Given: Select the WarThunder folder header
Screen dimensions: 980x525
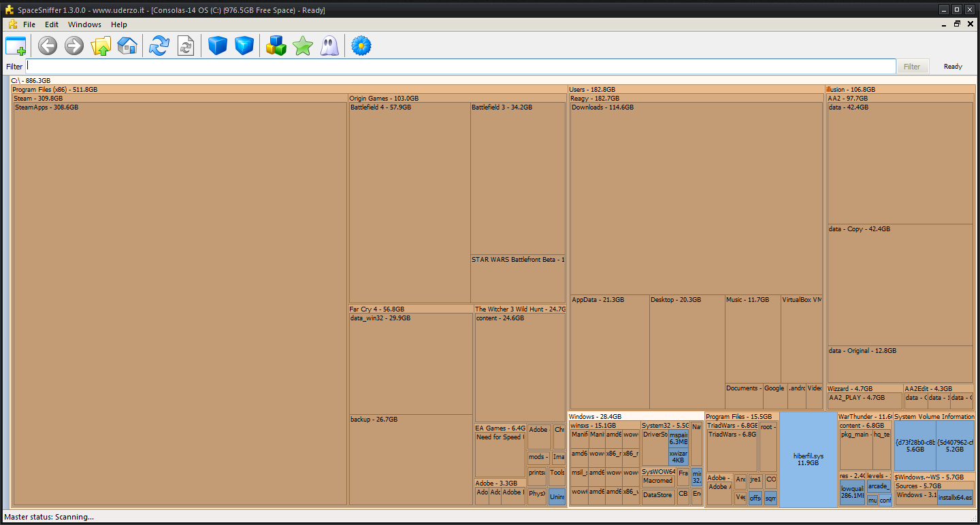Looking at the screenshot, I should pyautogui.click(x=865, y=416).
